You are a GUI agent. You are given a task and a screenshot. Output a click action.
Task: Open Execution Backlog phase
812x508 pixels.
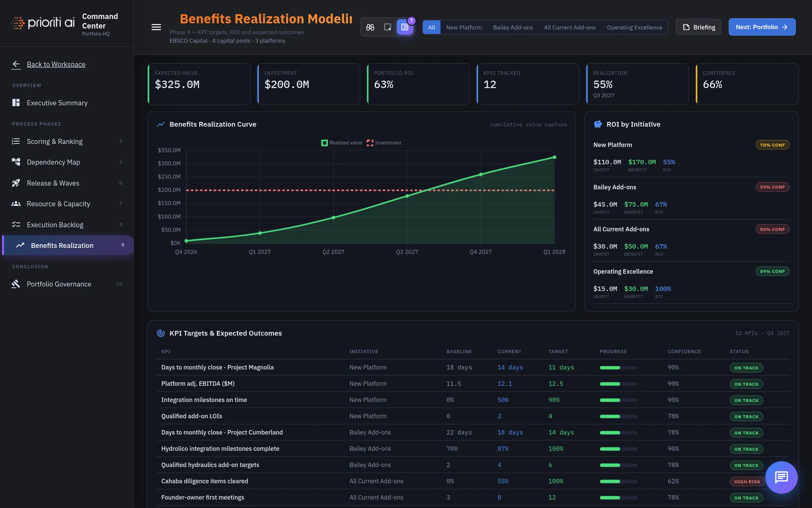tap(67, 225)
